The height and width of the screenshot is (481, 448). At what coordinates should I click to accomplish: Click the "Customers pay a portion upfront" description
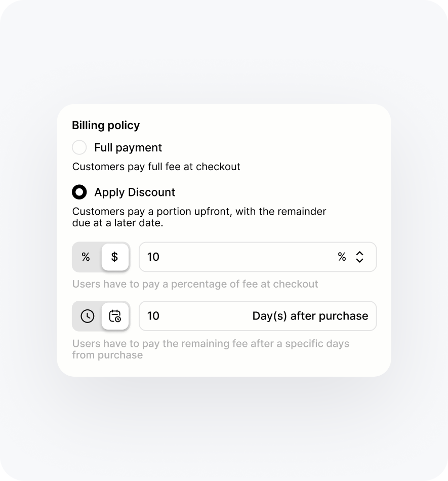(199, 217)
